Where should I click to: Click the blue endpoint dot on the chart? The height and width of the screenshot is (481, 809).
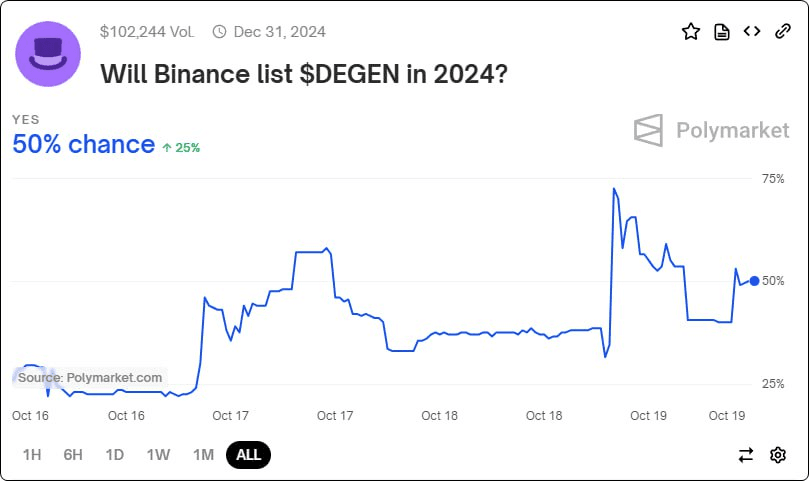(x=754, y=281)
